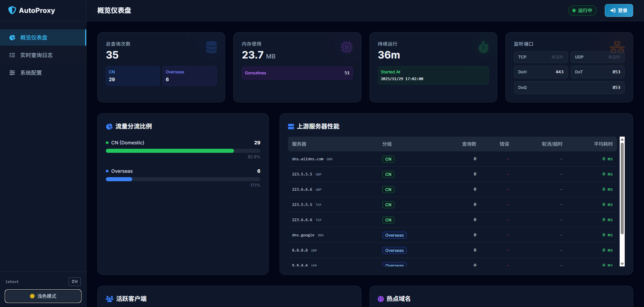The image size is (644, 307).
Task: Click the AutoProxy shield logo icon
Action: click(x=12, y=10)
